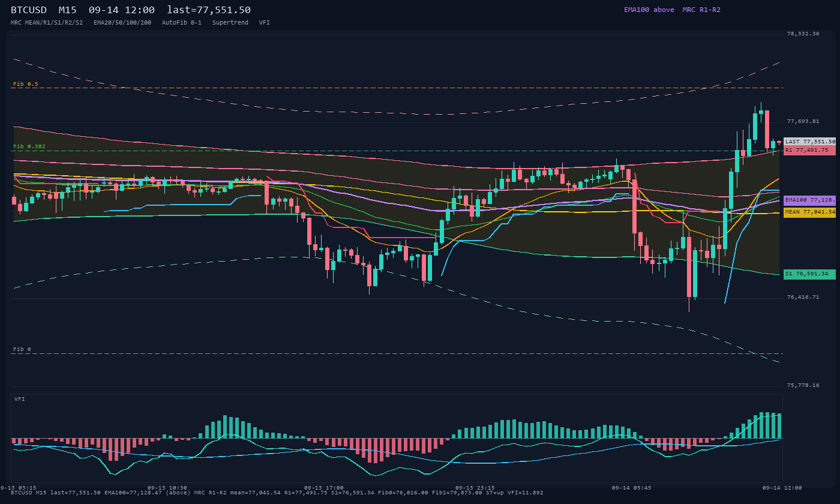Click Fib0=76,016.00 in the bottom status line

(403, 493)
